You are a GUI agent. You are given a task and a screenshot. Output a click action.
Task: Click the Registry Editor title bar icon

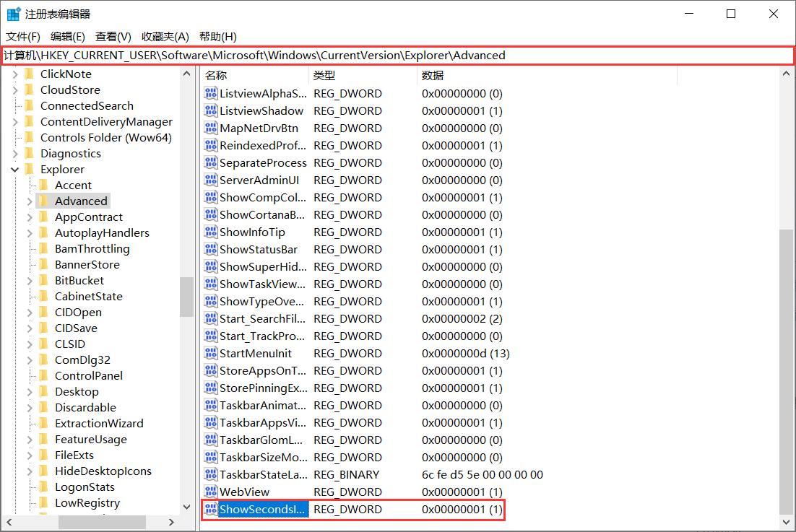[14, 14]
